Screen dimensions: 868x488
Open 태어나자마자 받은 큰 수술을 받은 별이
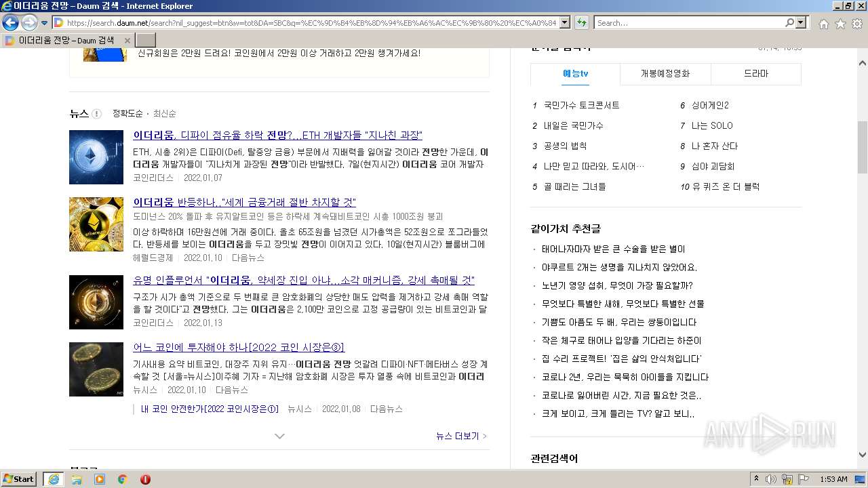pyautogui.click(x=614, y=249)
